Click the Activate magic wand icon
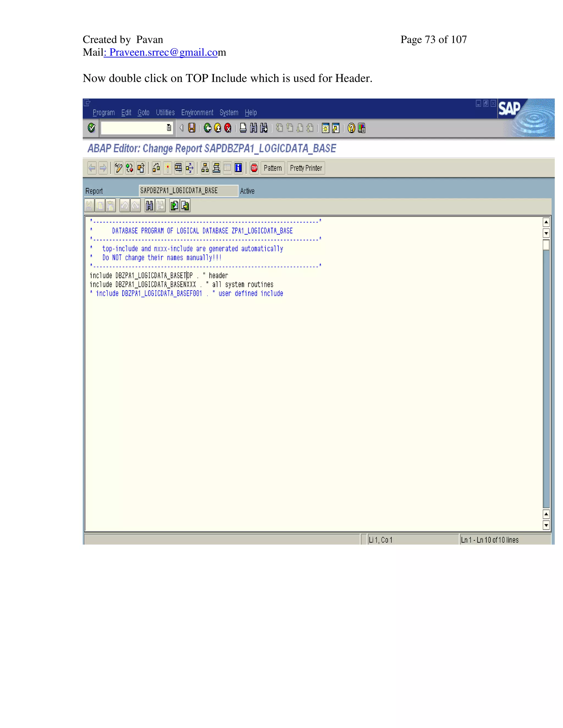The image size is (563, 728). click(x=167, y=168)
